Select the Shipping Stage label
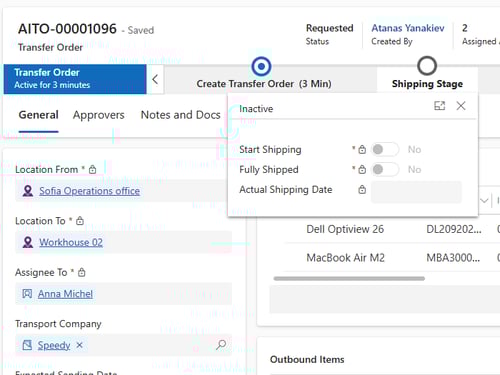The image size is (500, 375). [427, 84]
